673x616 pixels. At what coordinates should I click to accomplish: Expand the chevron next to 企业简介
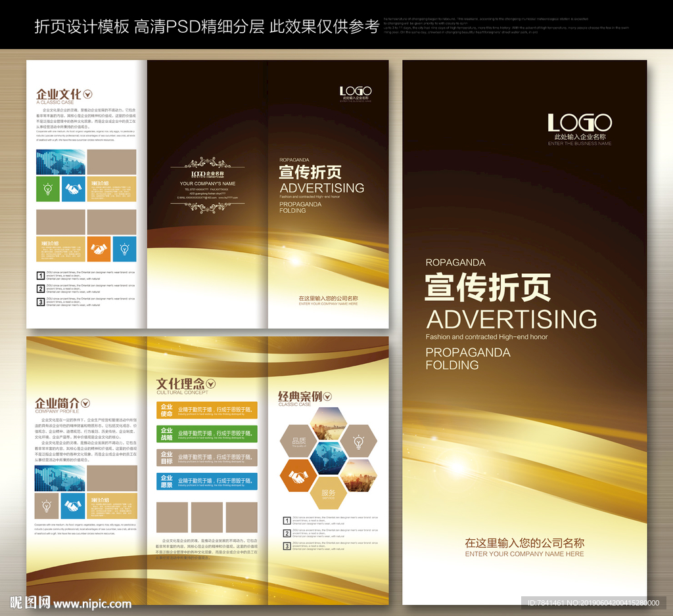(85, 403)
